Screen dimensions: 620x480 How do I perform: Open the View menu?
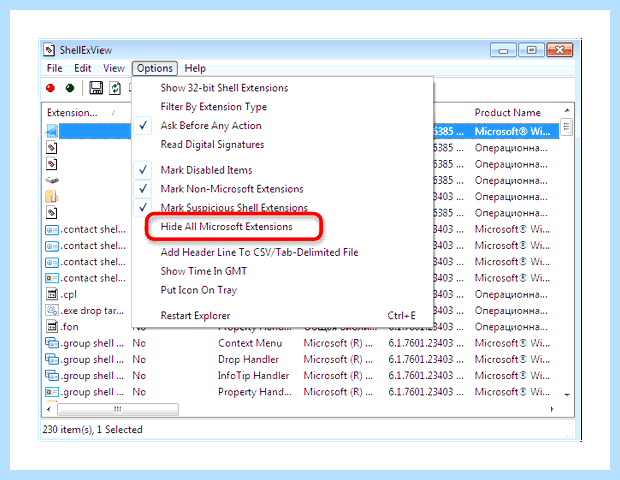click(x=114, y=68)
